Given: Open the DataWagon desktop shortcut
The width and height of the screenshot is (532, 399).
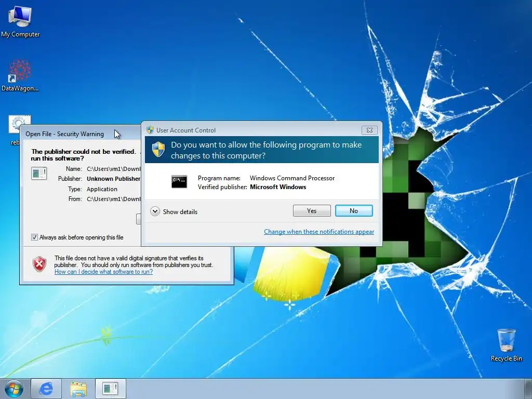Looking at the screenshot, I should pos(20,75).
